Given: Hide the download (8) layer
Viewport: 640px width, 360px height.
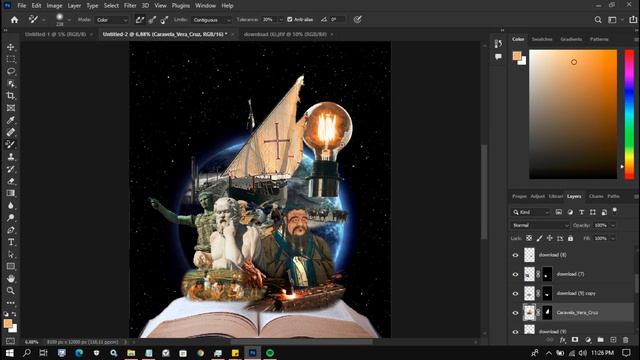Looking at the screenshot, I should tap(515, 255).
